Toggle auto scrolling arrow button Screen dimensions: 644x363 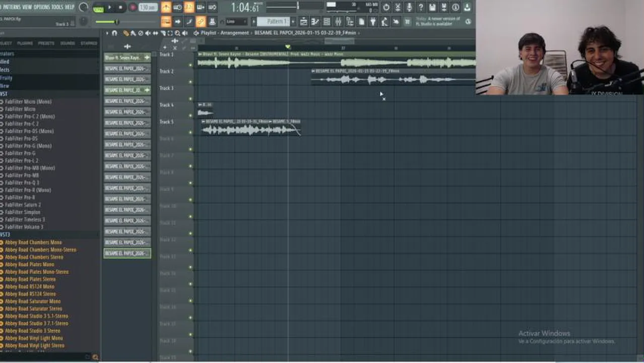coord(177,22)
